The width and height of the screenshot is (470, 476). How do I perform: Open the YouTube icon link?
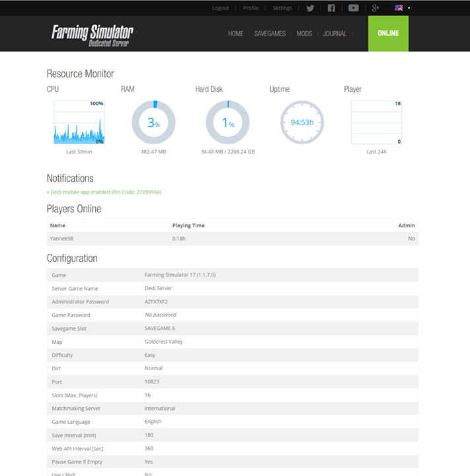click(x=353, y=8)
